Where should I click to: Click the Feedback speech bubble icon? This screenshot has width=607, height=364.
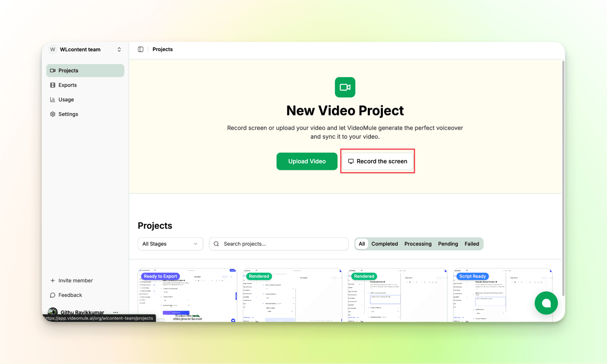[x=53, y=295]
